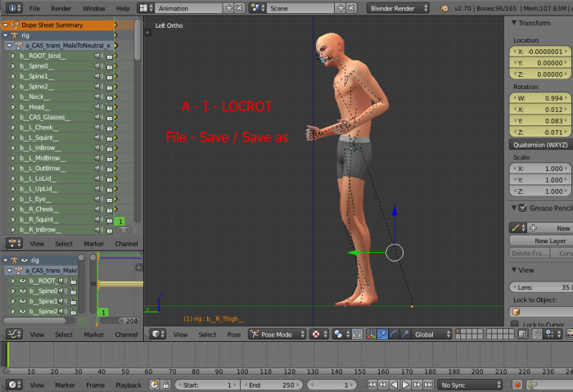This screenshot has width=573, height=392.
Task: Click the translate manipulator arrow icon
Action: [381, 334]
